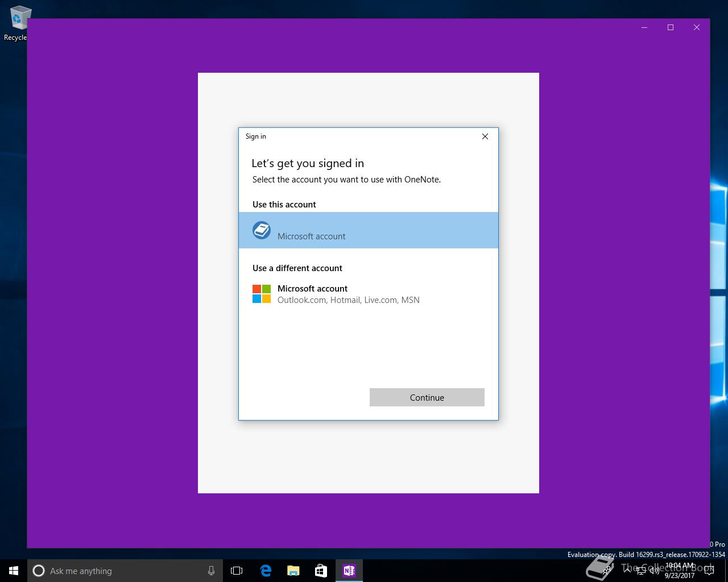Click the four-color Microsoft logo icon

pos(262,294)
